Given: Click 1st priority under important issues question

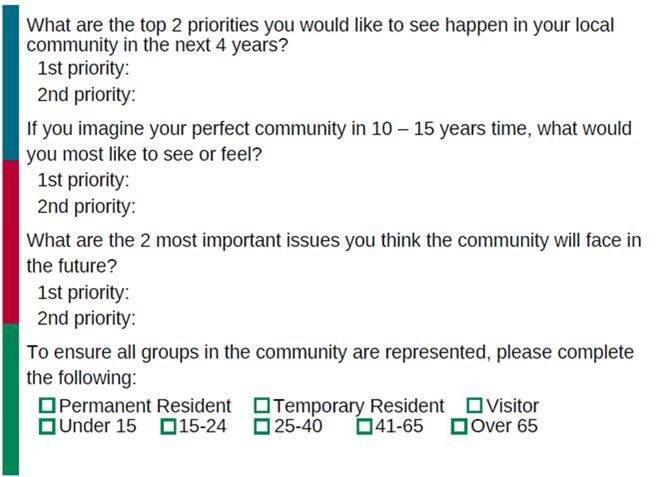Looking at the screenshot, I should 84,293.
